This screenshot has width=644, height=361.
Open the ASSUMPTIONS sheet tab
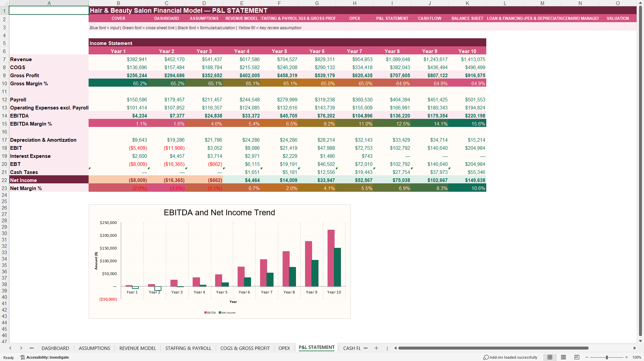[94, 348]
